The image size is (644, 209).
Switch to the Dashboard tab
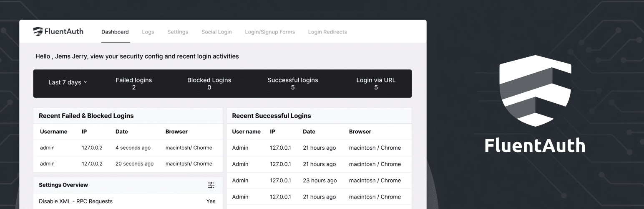115,32
